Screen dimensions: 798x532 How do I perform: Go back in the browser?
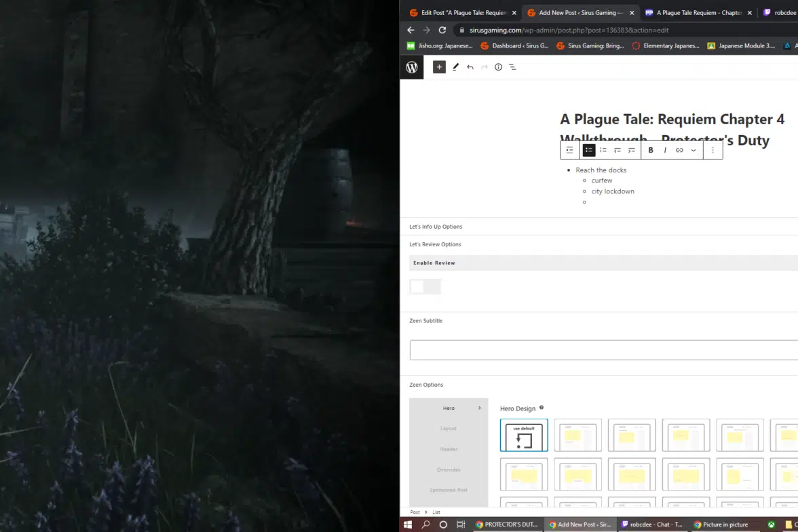click(x=411, y=30)
